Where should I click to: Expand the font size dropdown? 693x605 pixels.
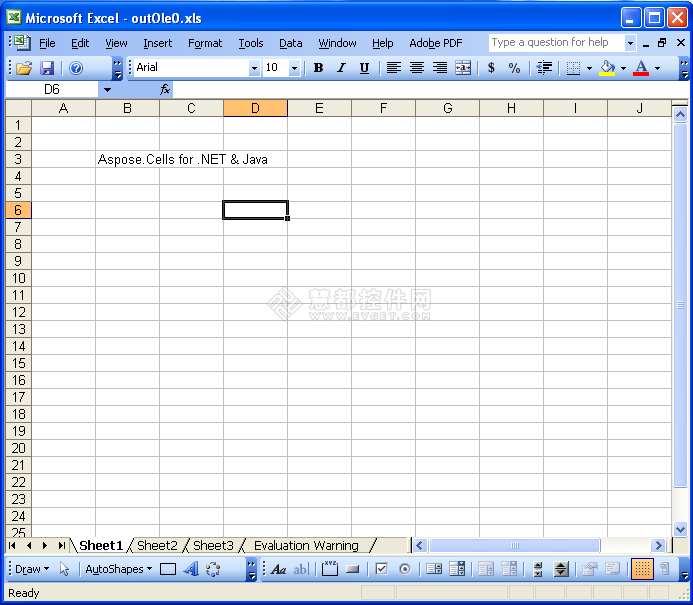(x=294, y=68)
